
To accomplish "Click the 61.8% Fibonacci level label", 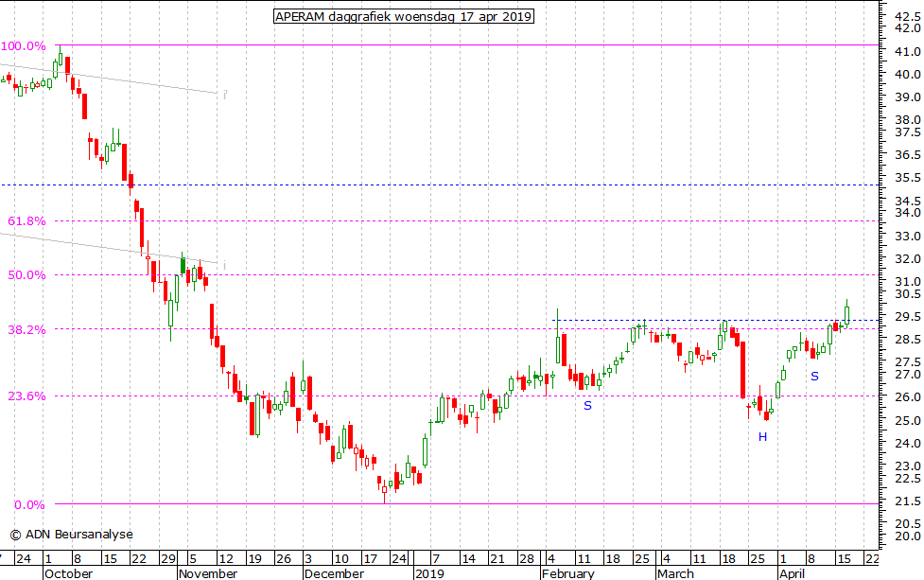I will [26, 221].
